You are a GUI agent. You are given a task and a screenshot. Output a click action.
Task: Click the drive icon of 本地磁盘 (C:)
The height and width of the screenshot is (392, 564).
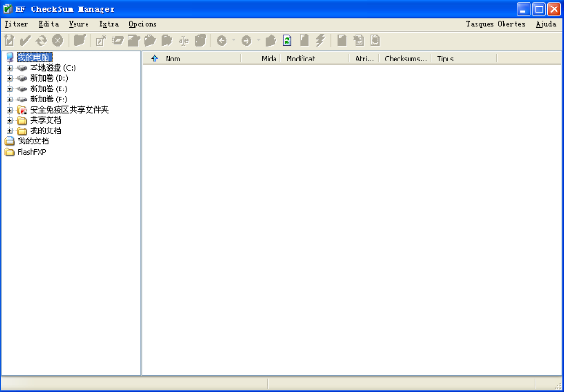[x=22, y=68]
